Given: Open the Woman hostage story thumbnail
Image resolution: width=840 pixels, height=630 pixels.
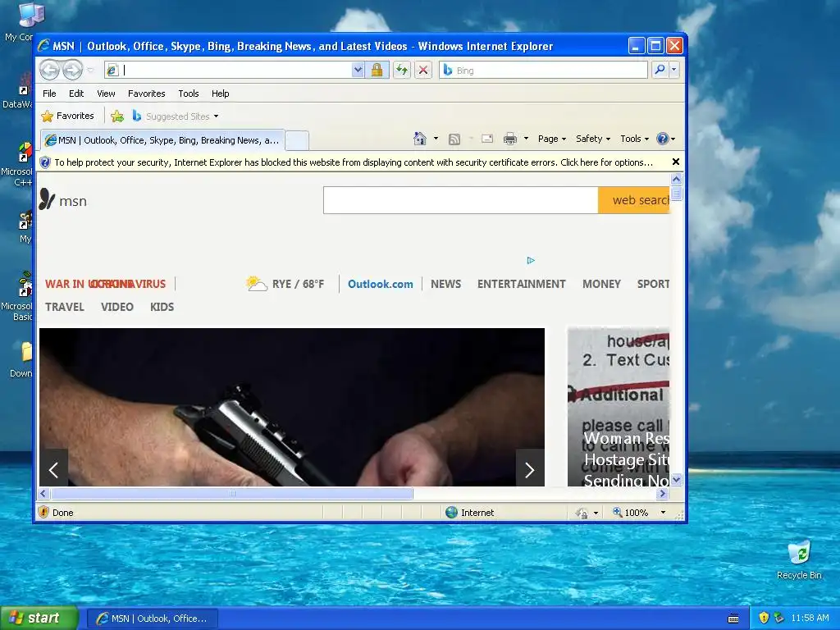Looking at the screenshot, I should (x=619, y=407).
